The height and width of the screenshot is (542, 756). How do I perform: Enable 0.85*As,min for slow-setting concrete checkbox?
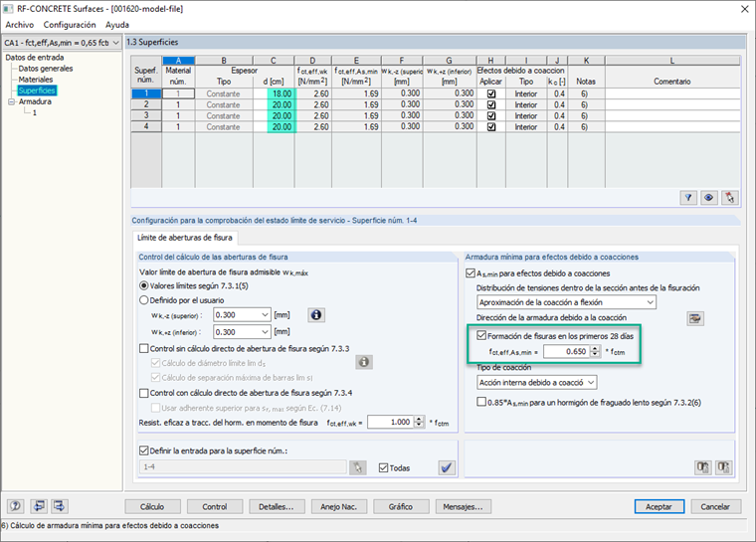click(481, 402)
